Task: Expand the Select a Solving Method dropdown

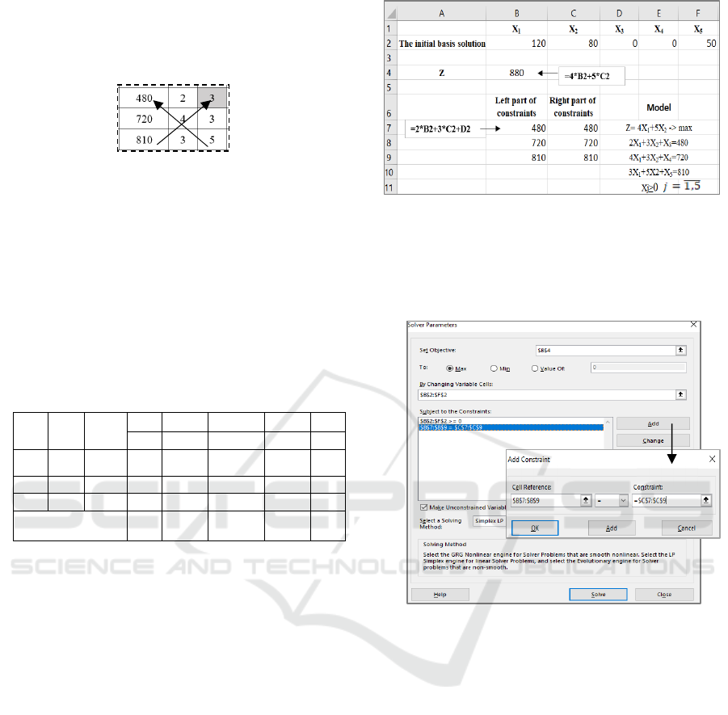Action: coord(489,521)
